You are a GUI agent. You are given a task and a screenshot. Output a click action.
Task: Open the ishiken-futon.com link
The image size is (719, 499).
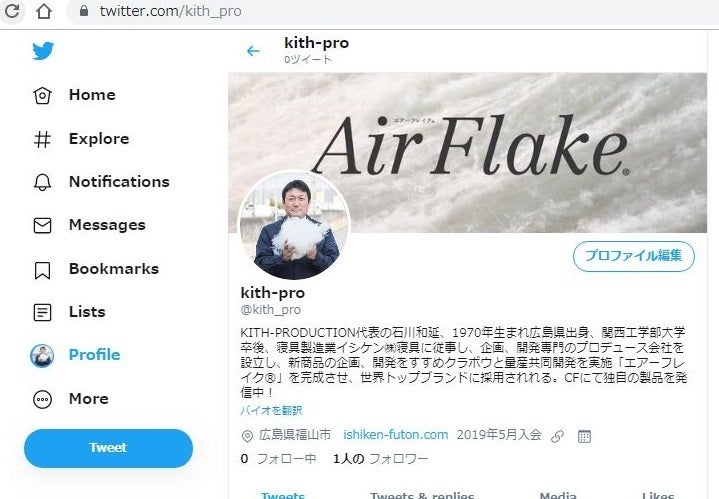point(395,435)
